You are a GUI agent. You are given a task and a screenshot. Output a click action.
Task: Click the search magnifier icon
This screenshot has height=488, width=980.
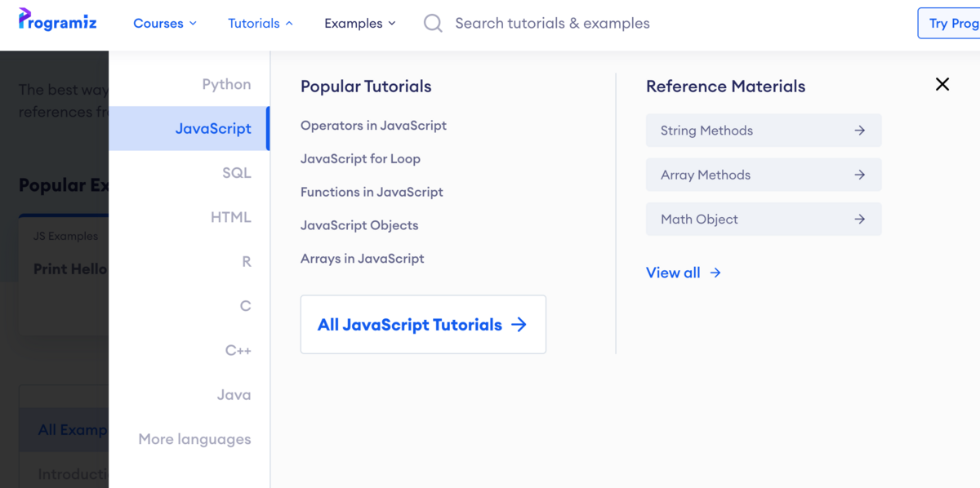433,24
